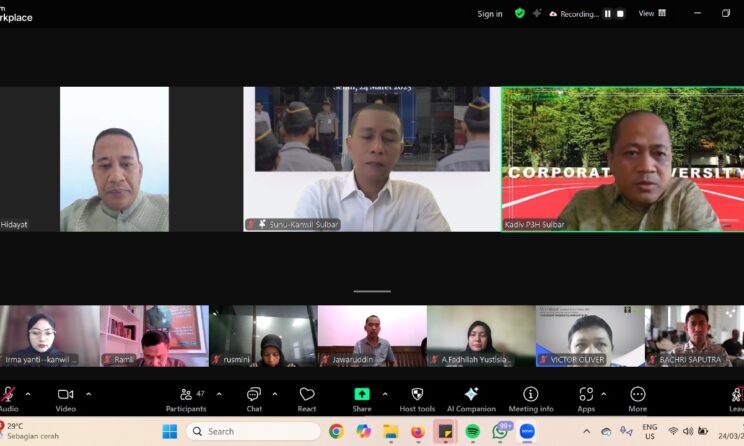This screenshot has height=446, width=744.
Task: Select the Kadiv P3H Sulbar video tile
Action: (623, 159)
